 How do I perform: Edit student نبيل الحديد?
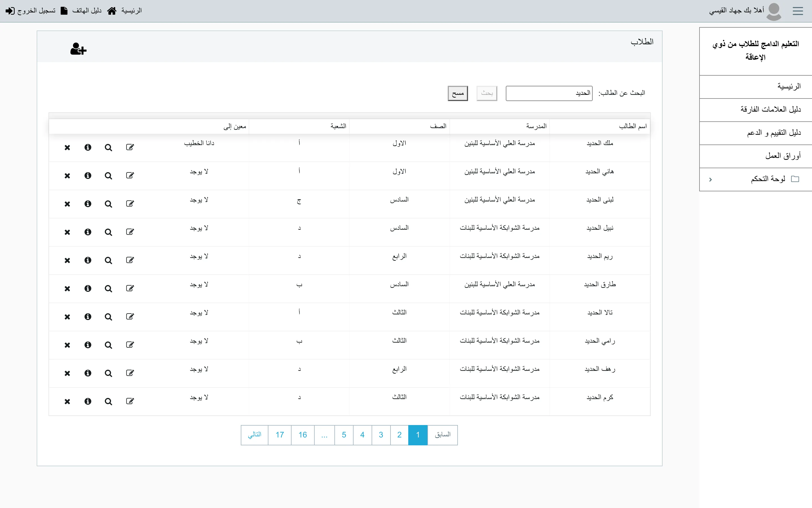point(130,232)
